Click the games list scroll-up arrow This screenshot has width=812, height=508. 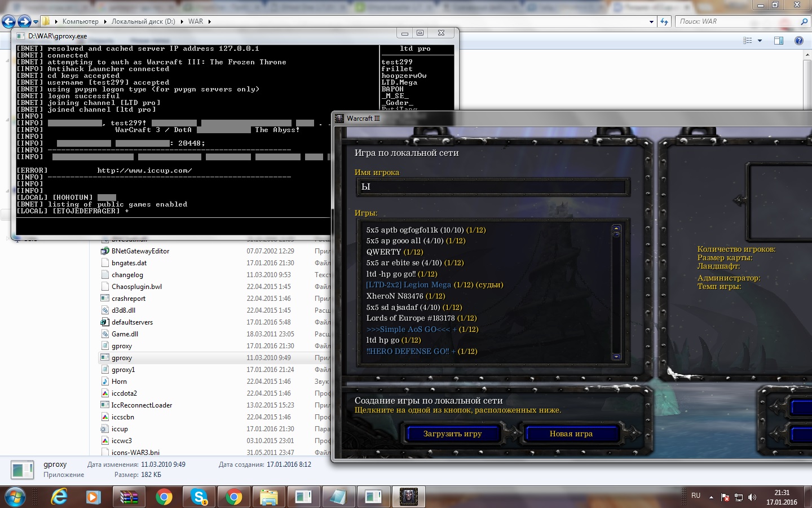tap(616, 228)
